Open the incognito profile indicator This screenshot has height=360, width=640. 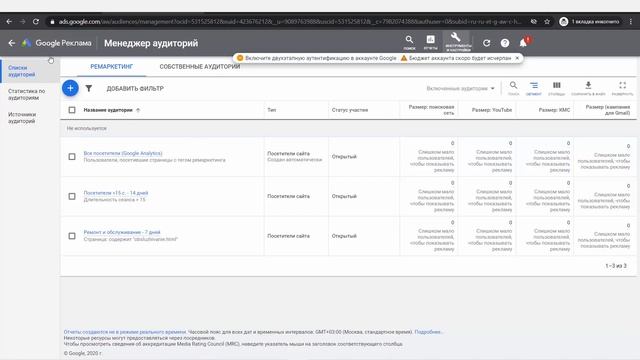click(589, 22)
